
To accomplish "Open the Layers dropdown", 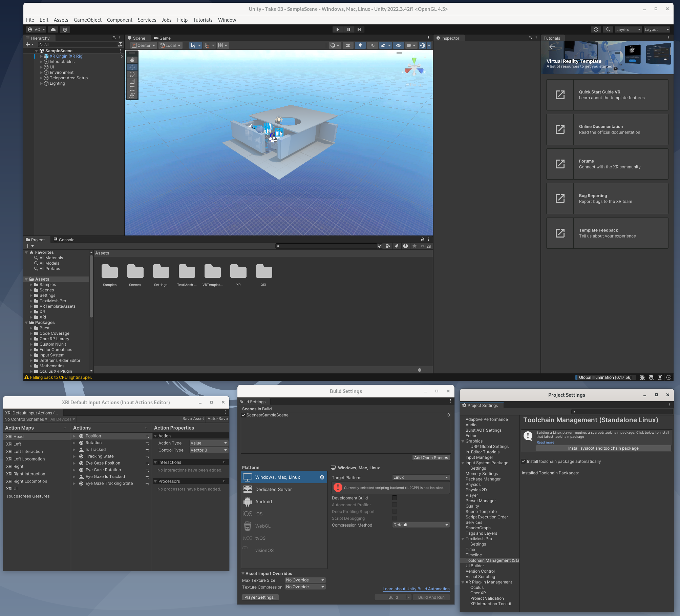I will pos(628,29).
